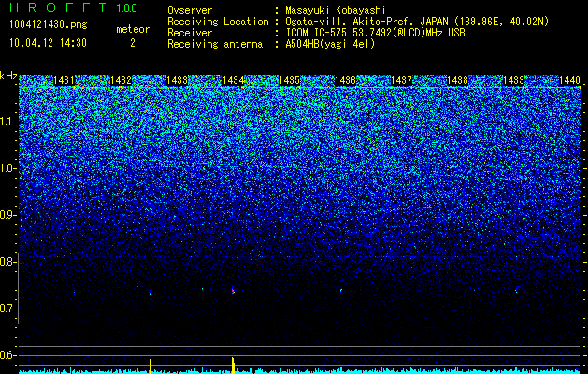The width and height of the screenshot is (588, 374).
Task: Select the observer name Masayuki Kobayashi
Action: click(336, 10)
